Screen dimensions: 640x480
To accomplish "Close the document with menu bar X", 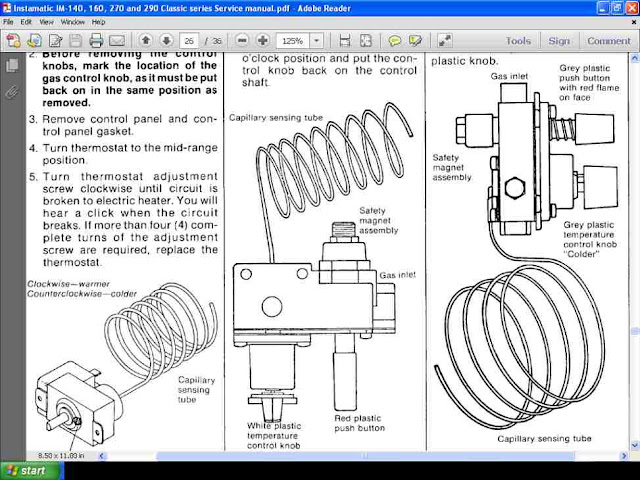I will pyautogui.click(x=634, y=23).
